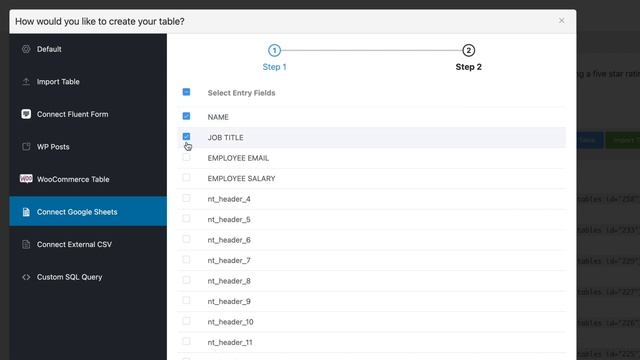
Task: Select the nt_header_10 checkbox
Action: (187, 321)
